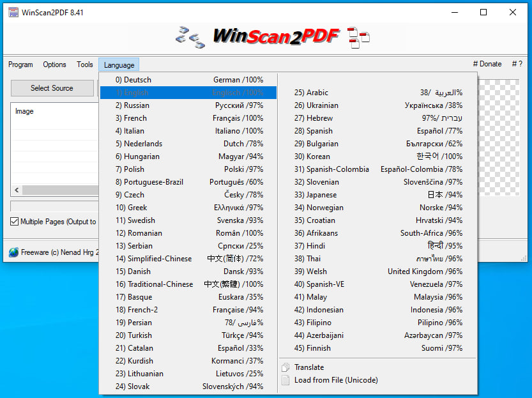Click the Load from File document icon
The height and width of the screenshot is (398, 532).
coord(285,380)
